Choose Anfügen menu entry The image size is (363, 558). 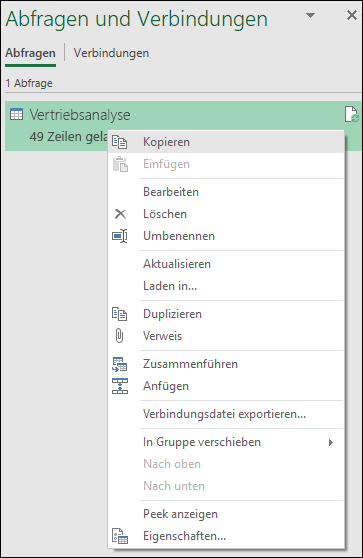[226, 386]
